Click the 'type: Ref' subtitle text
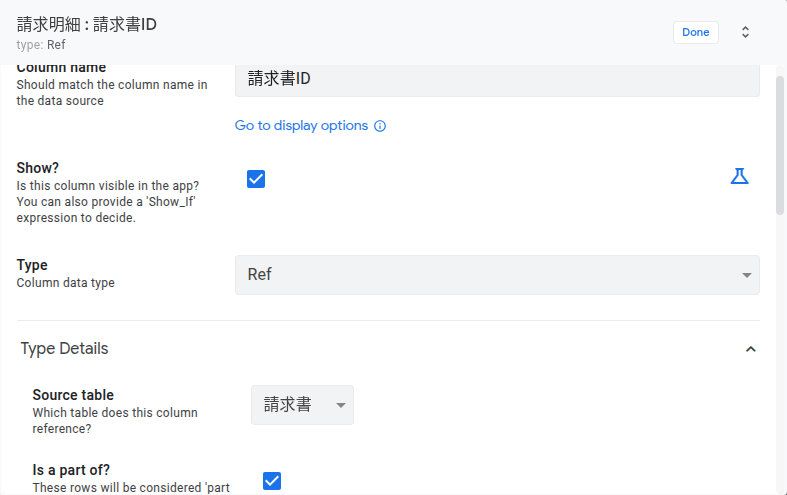Screen dimensions: 787x495 tap(41, 45)
